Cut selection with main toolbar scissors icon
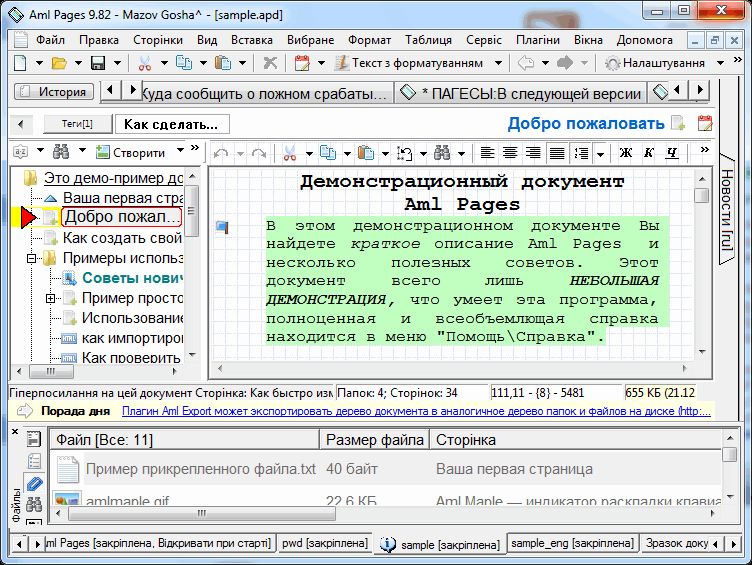Screen dimensions: 752x565 pyautogui.click(x=144, y=63)
